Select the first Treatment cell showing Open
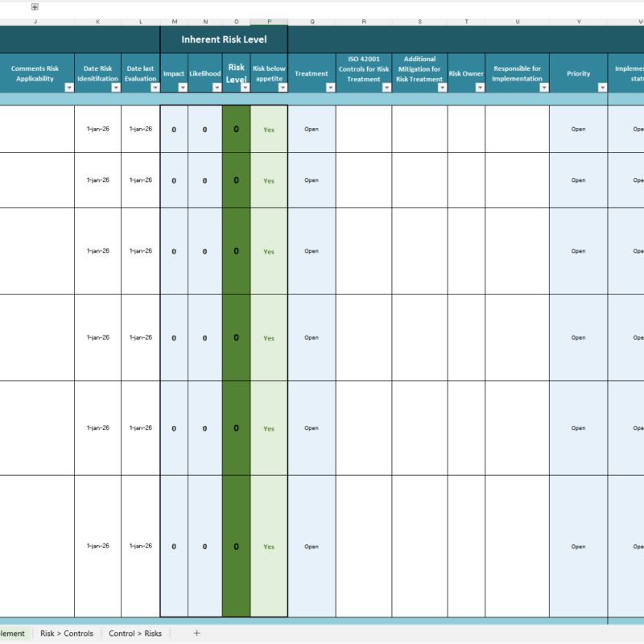644x644 pixels. 312,130
